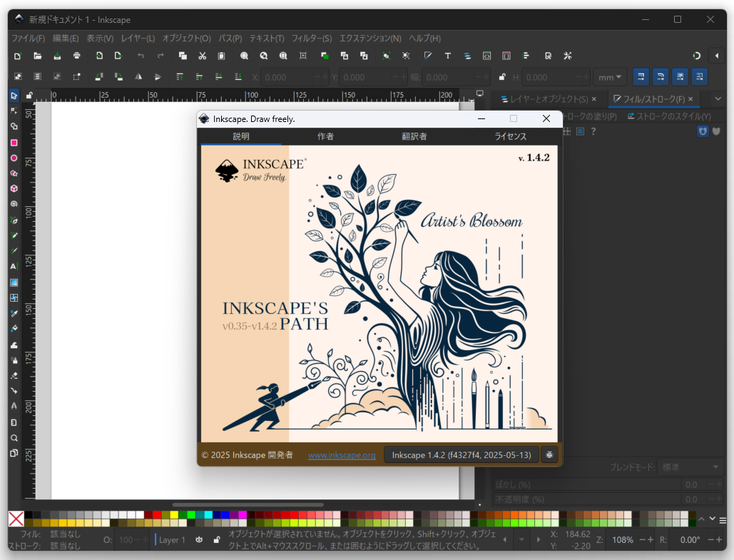Toggle the shield icon in Fill panel

coord(703,131)
